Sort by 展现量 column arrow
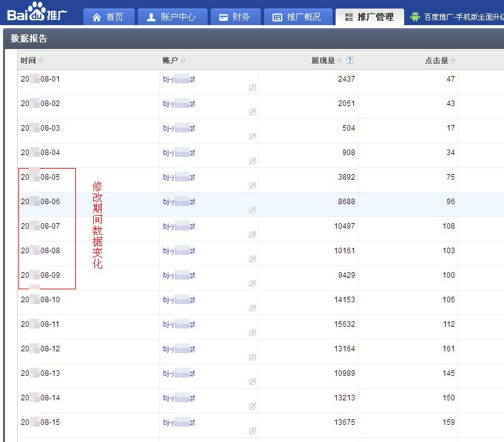The image size is (504, 442). (340, 61)
